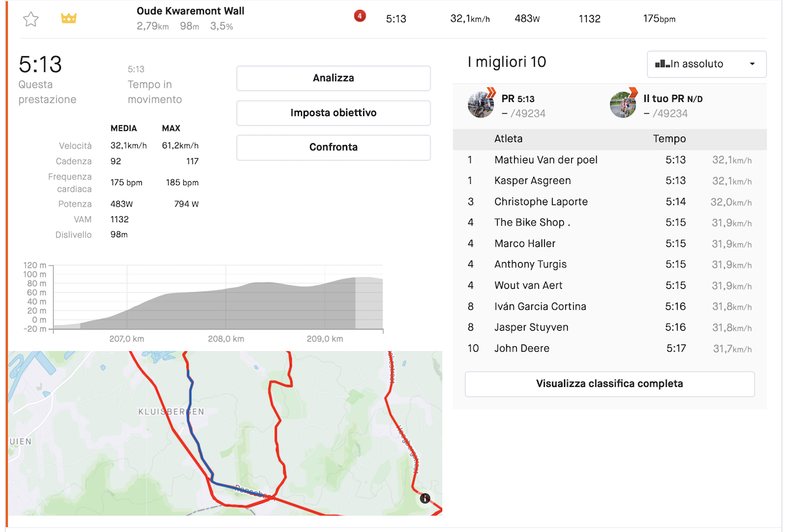
Task: Click the PR 5:13 athlete avatar
Action: 481,105
